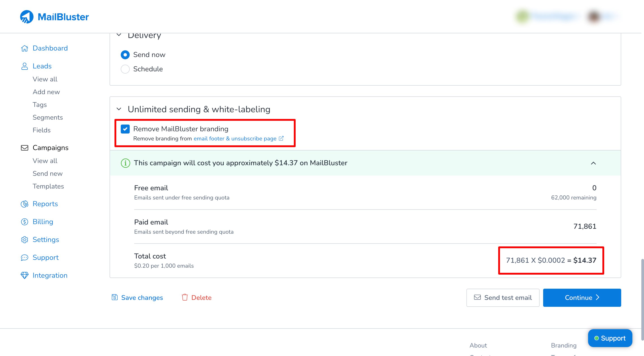This screenshot has width=644, height=356.
Task: Click the About footer link
Action: pyautogui.click(x=478, y=345)
